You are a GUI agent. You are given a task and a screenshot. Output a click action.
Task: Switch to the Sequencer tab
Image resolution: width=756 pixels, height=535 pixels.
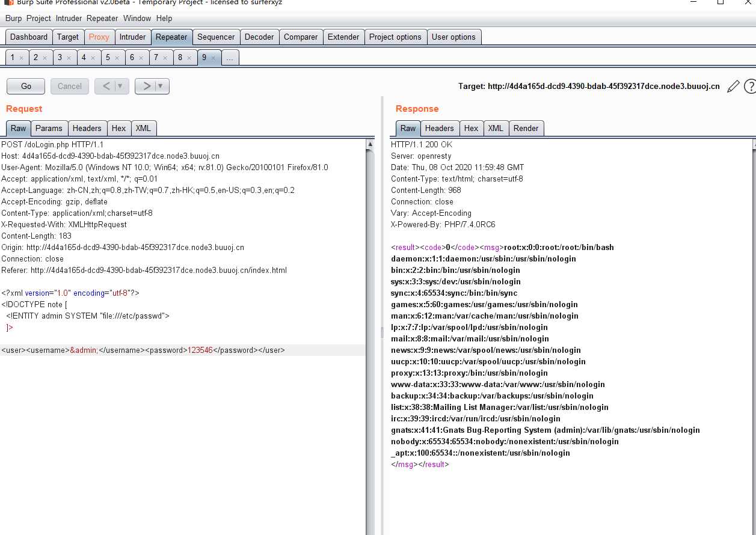[216, 37]
